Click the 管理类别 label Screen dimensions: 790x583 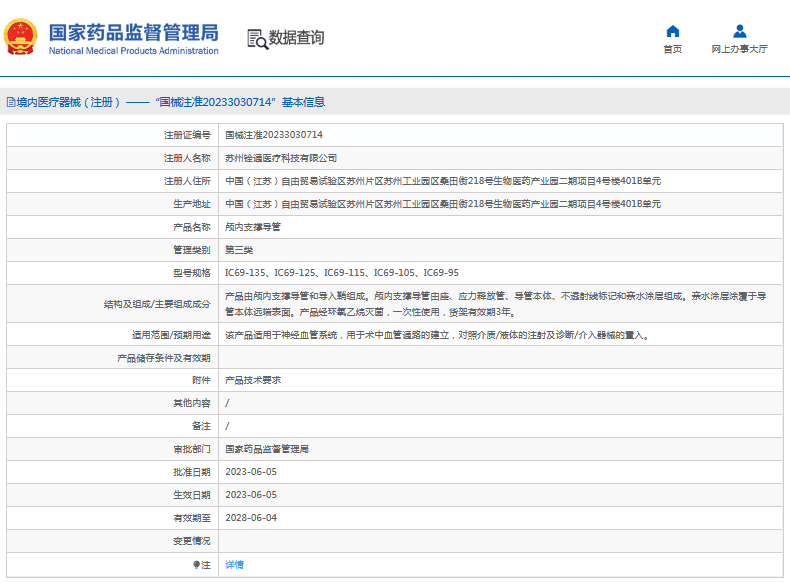(x=191, y=250)
